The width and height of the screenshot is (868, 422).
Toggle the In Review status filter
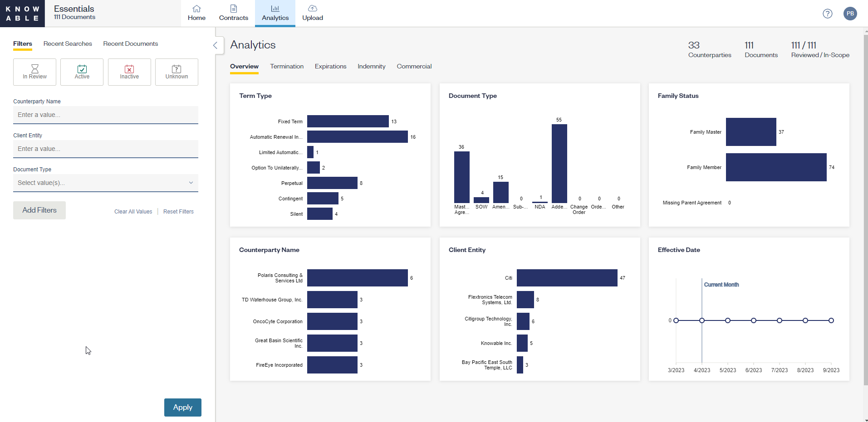(34, 72)
